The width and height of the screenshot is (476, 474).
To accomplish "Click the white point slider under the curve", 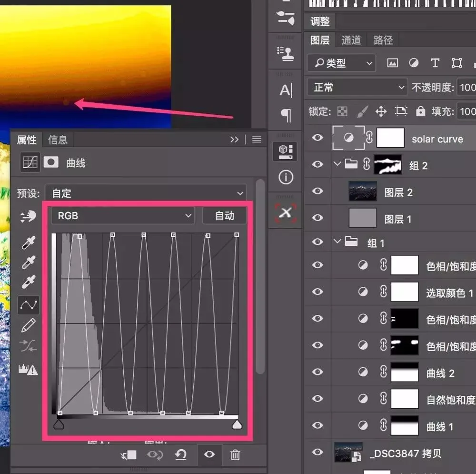I will point(237,424).
